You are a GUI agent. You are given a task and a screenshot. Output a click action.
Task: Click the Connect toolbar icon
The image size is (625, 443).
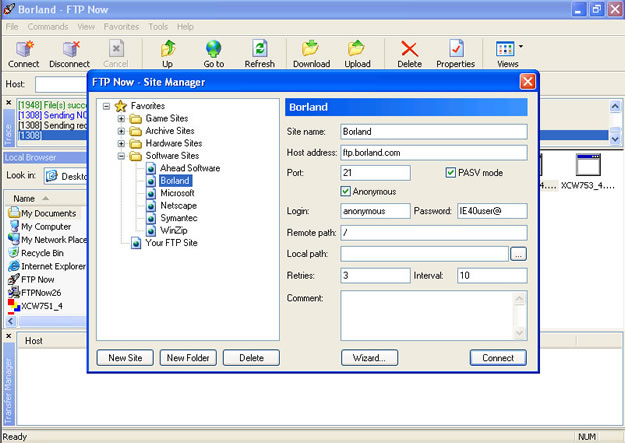click(24, 49)
